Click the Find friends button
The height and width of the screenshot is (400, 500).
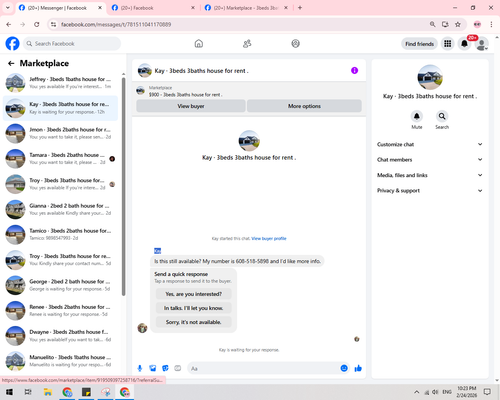(x=419, y=44)
